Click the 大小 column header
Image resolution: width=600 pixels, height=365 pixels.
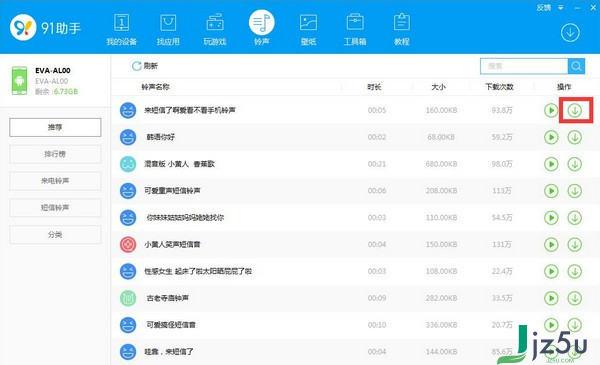click(x=439, y=87)
